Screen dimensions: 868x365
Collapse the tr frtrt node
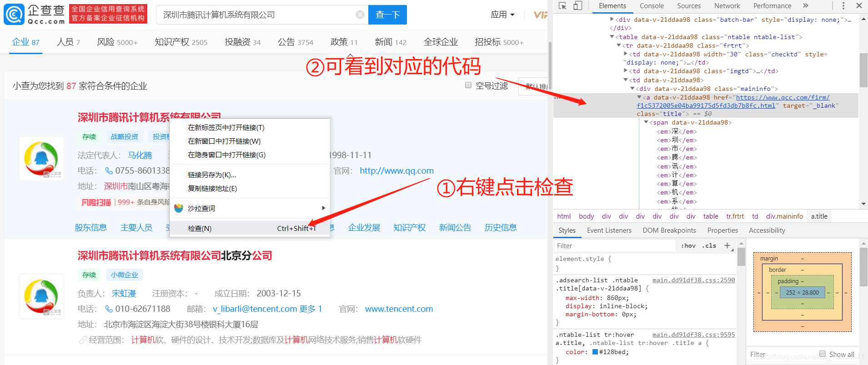click(619, 45)
